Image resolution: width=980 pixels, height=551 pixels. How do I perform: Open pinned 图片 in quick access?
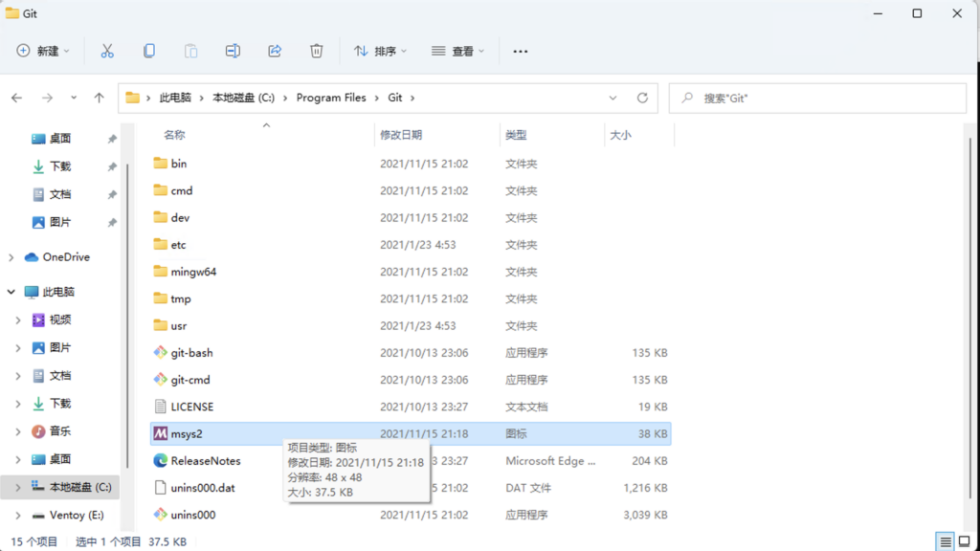click(60, 222)
